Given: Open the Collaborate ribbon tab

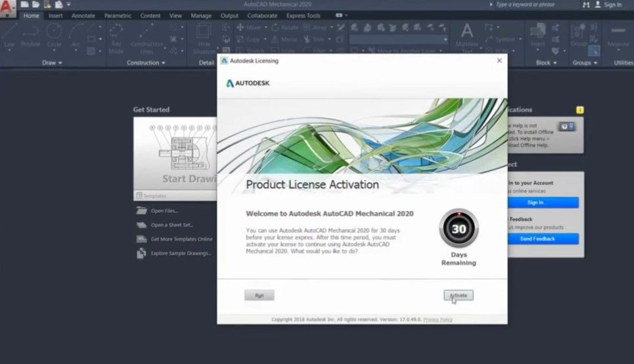Looking at the screenshot, I should pyautogui.click(x=262, y=16).
